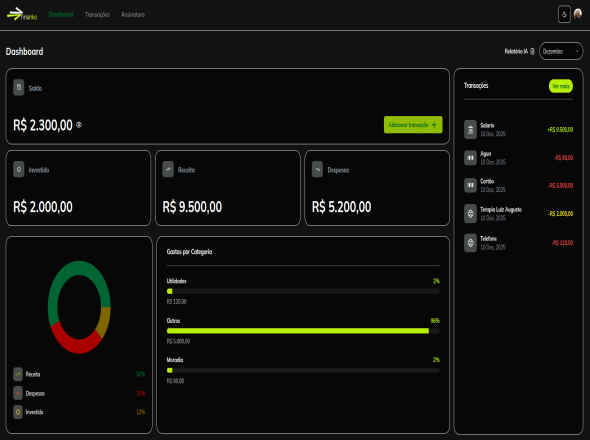Click the 96% Outros percentage

point(435,321)
